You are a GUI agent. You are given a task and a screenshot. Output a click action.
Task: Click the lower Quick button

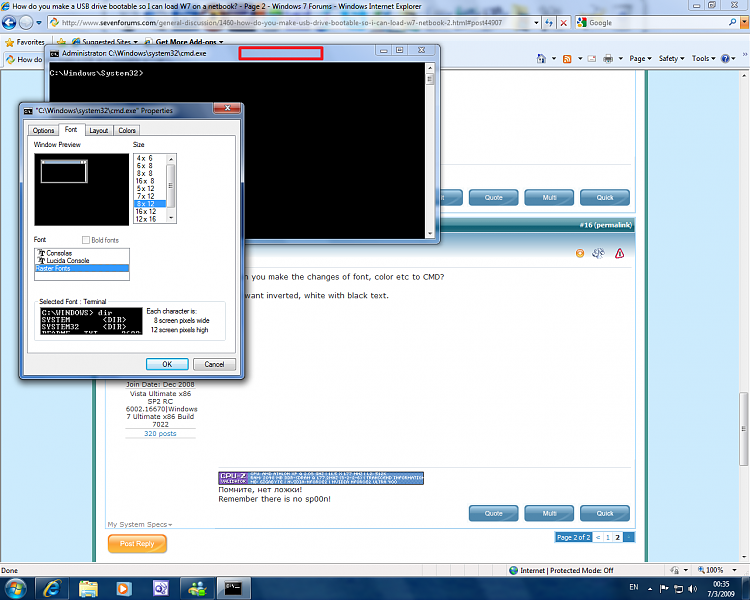605,513
